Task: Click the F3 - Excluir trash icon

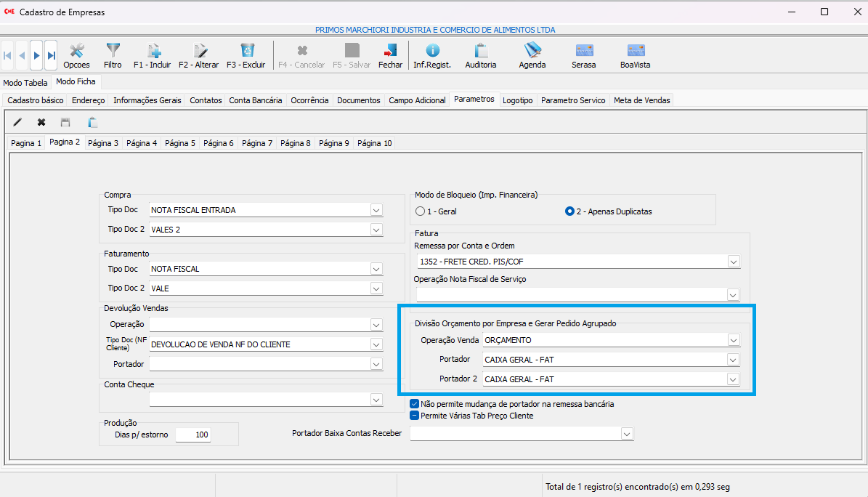Action: click(x=246, y=54)
